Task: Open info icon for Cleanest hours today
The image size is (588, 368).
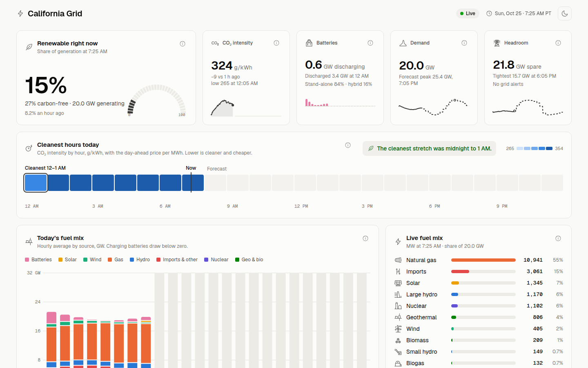Action: coord(348,145)
